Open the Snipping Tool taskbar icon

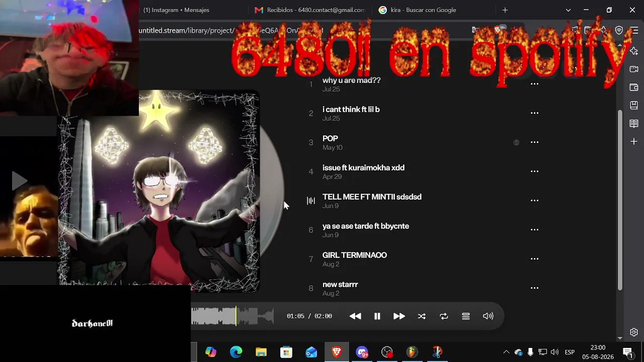[437, 352]
